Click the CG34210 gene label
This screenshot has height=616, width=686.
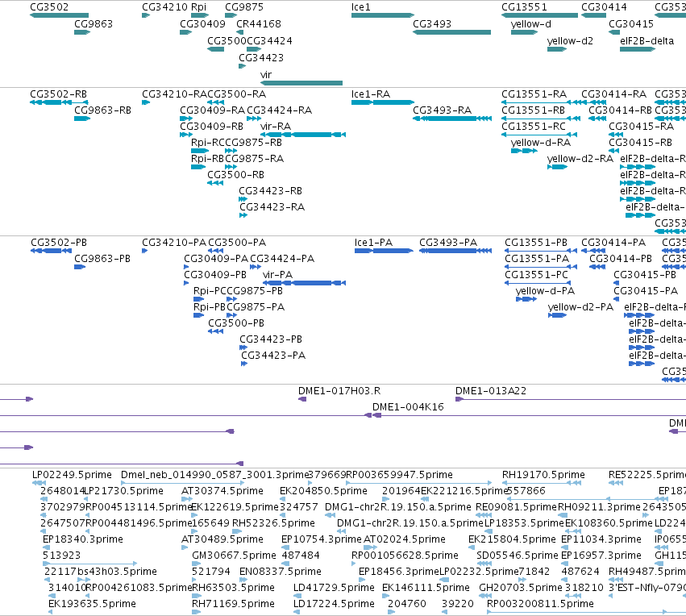[165, 7]
